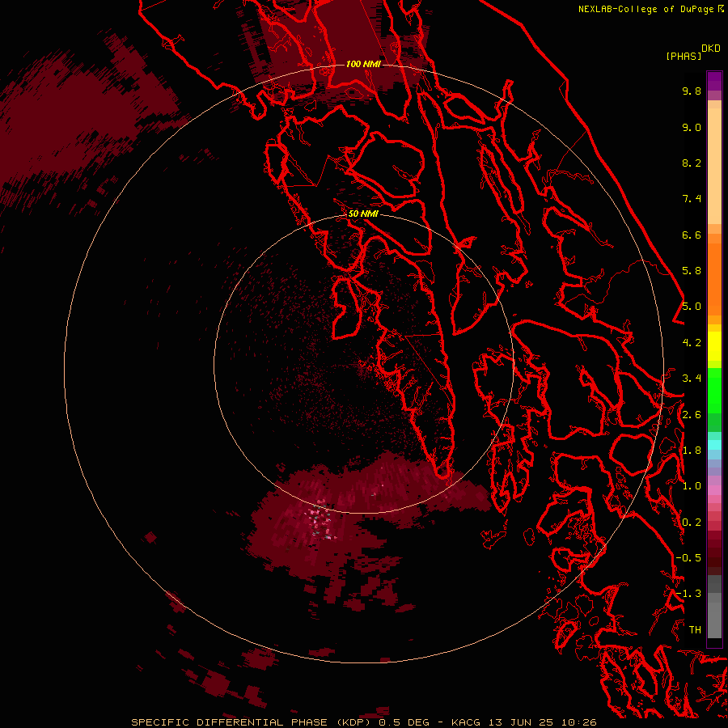Click the 7.4 value on the color scale
This screenshot has height=728, width=728.
692,199
